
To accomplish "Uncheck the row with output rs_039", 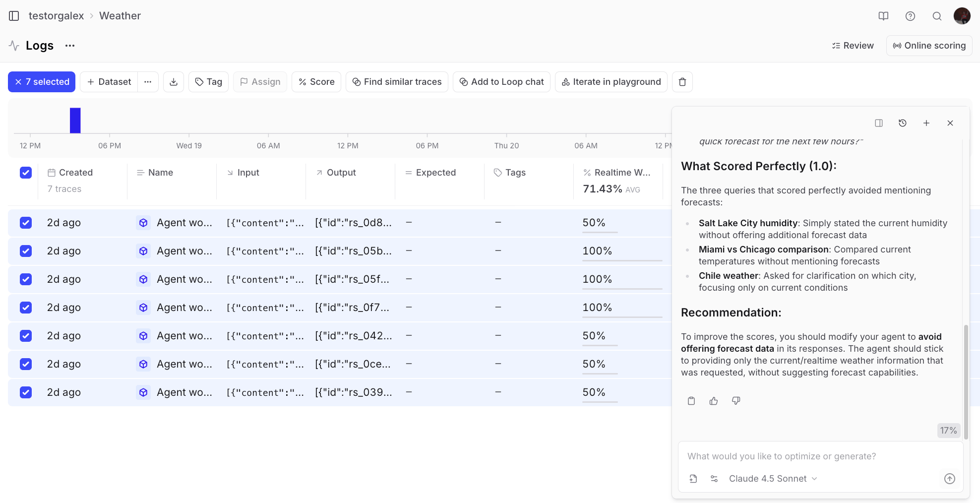I will point(26,392).
